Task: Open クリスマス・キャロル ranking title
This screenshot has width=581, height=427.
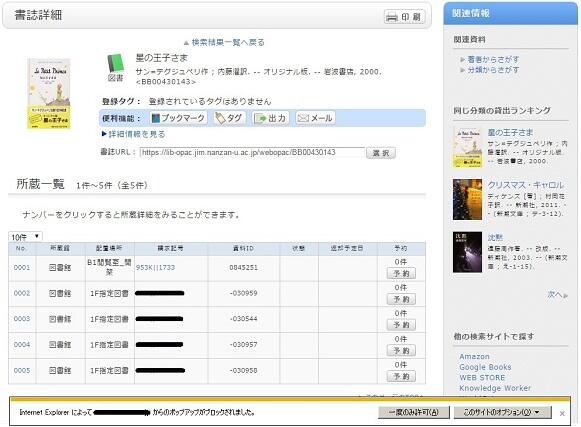Action: tap(525, 185)
